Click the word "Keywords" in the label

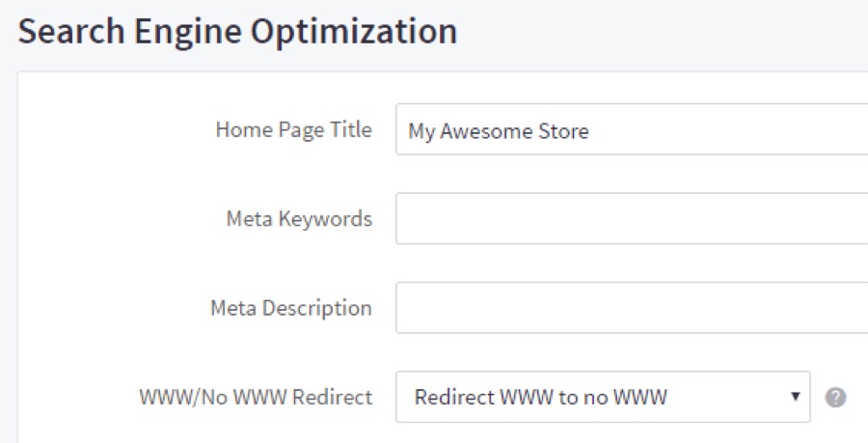(x=325, y=219)
